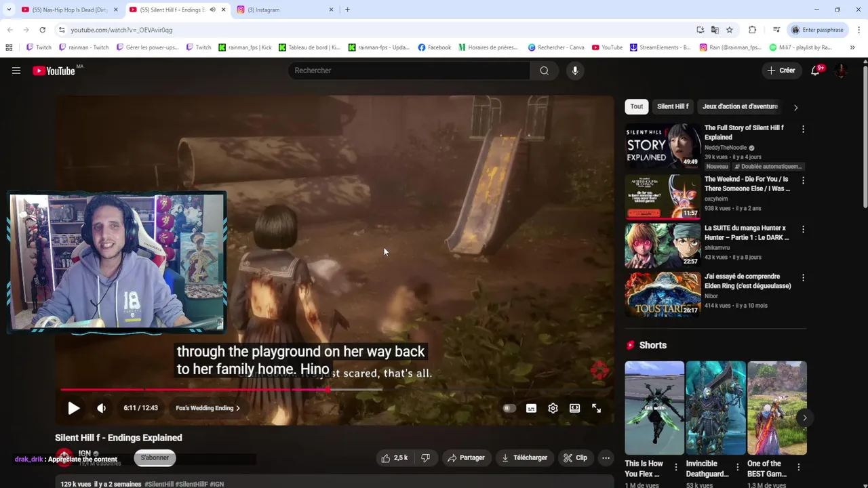Click the page scrollbar
This screenshot has width=868, height=488.
pyautogui.click(x=865, y=136)
